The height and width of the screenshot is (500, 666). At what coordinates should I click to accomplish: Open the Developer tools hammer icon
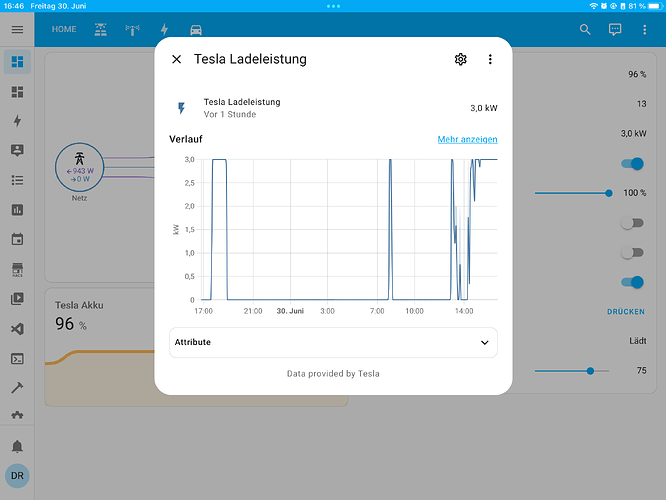pyautogui.click(x=17, y=387)
